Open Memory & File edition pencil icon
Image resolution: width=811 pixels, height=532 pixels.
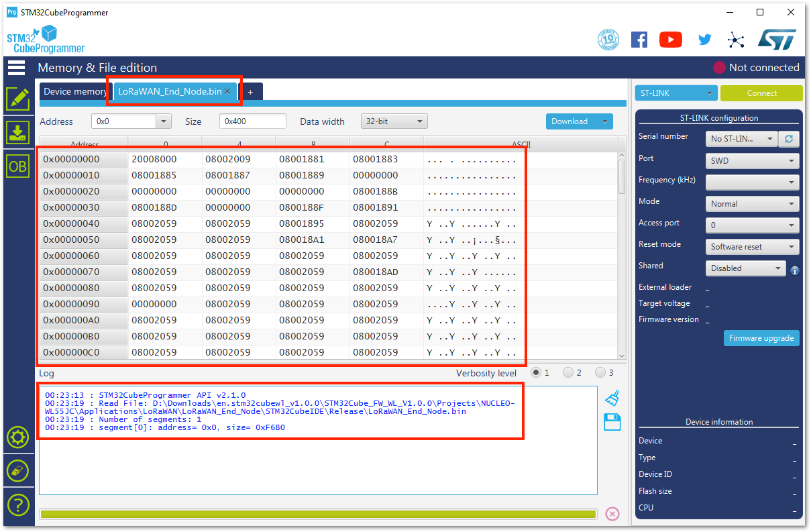[x=17, y=99]
